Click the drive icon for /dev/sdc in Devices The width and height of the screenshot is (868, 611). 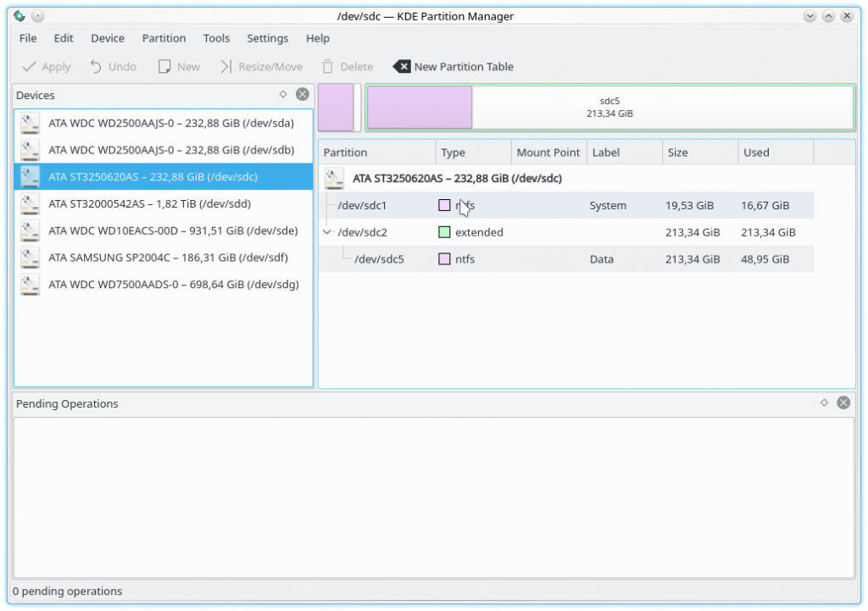(30, 176)
